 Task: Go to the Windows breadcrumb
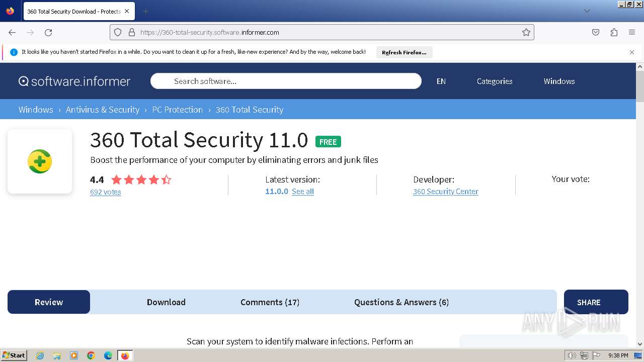click(x=36, y=110)
